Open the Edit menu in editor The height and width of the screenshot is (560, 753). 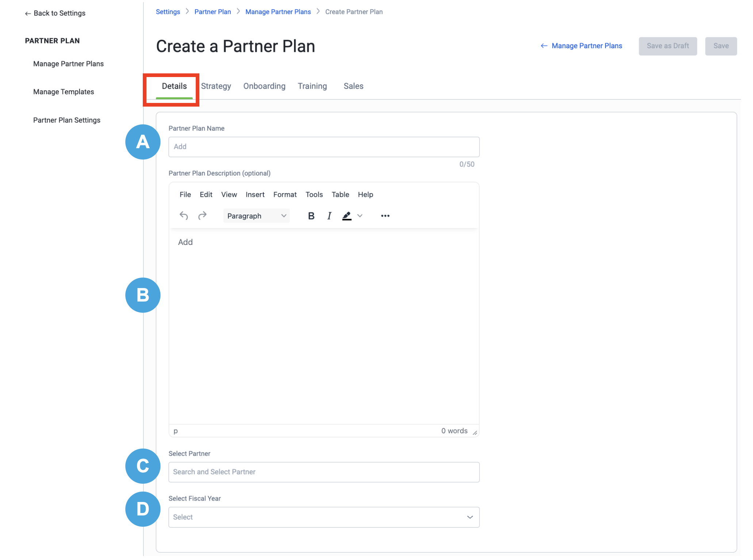(206, 195)
